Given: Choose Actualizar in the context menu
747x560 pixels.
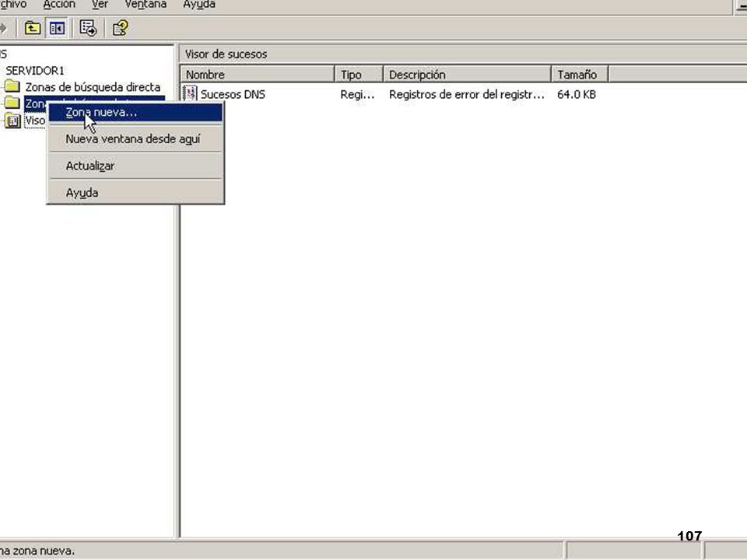Looking at the screenshot, I should (135, 166).
